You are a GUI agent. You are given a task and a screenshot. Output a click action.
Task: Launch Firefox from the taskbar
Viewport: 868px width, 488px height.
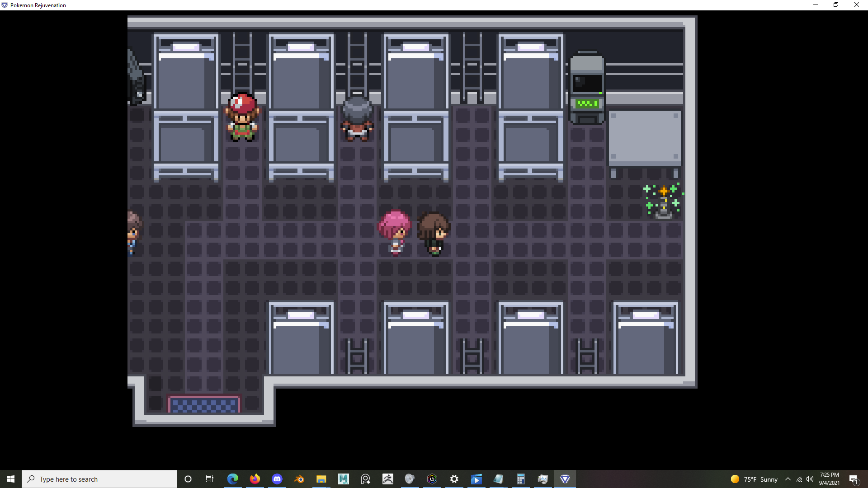coord(255,479)
